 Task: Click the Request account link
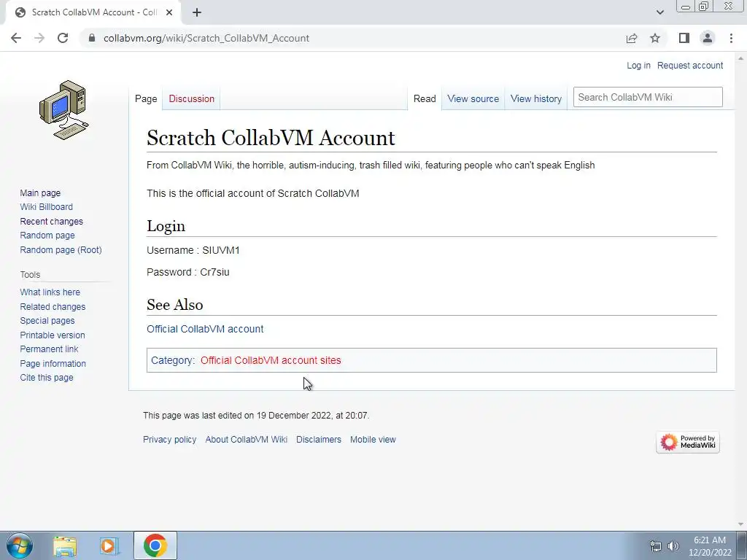coord(690,65)
